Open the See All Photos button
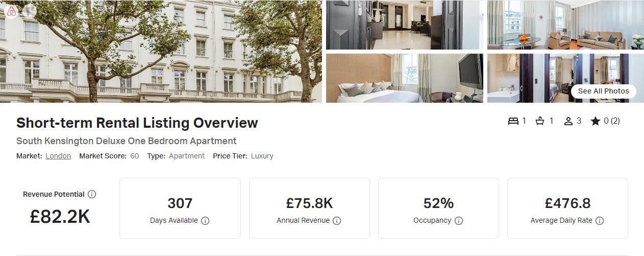The height and width of the screenshot is (256, 644). pos(604,91)
